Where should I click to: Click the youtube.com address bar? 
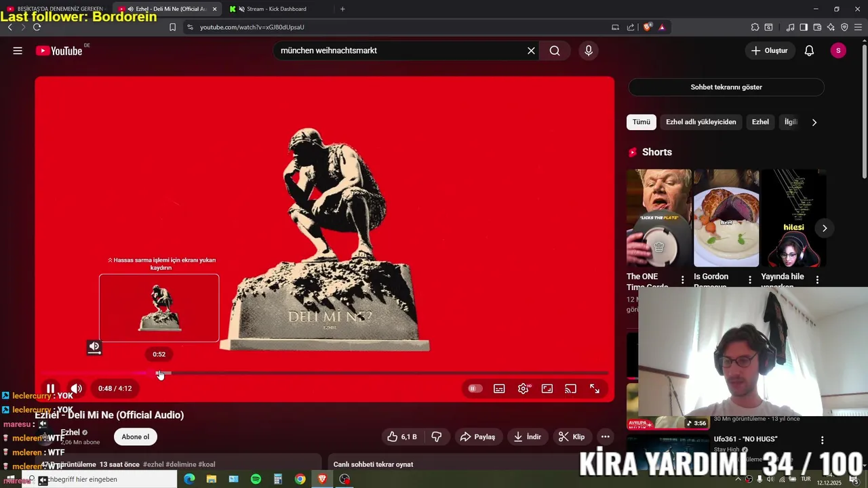point(393,27)
